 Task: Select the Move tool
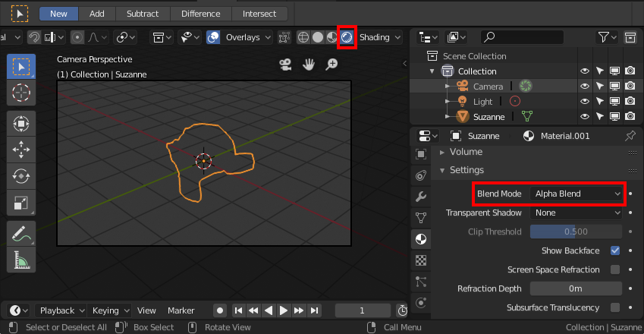tap(21, 150)
